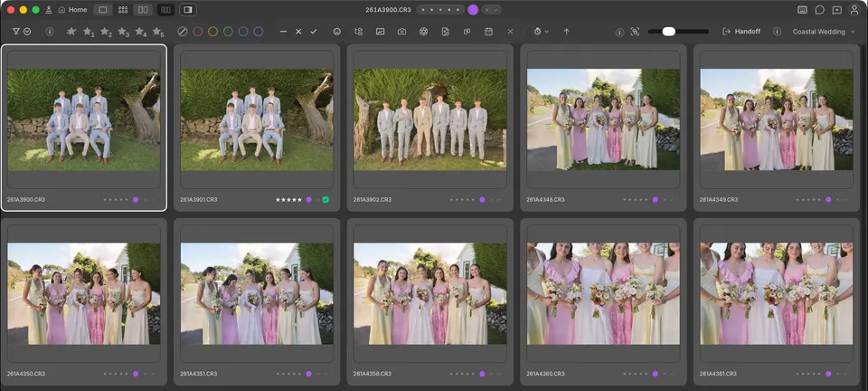The image size is (868, 391).
Task: Expand the filter options chevron circle
Action: pyautogui.click(x=27, y=32)
